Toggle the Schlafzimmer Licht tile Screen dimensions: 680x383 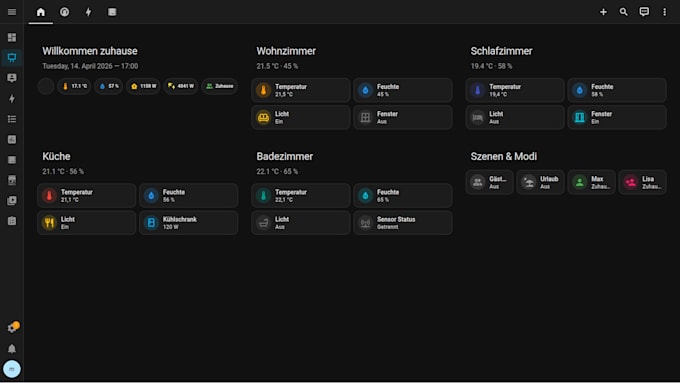515,118
